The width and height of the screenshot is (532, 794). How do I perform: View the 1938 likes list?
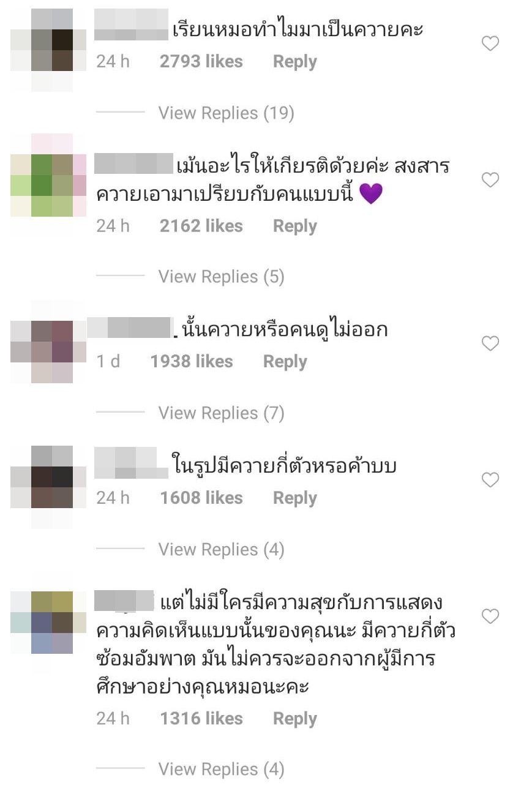(x=192, y=362)
